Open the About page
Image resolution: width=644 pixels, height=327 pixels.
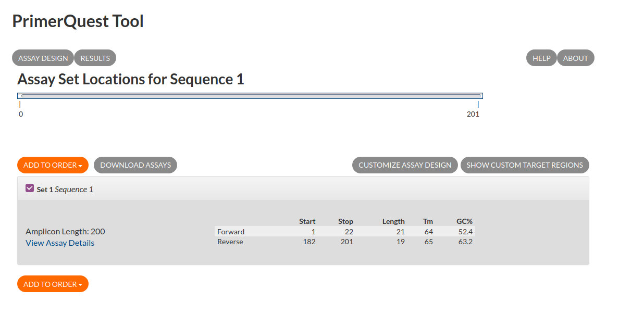[576, 58]
